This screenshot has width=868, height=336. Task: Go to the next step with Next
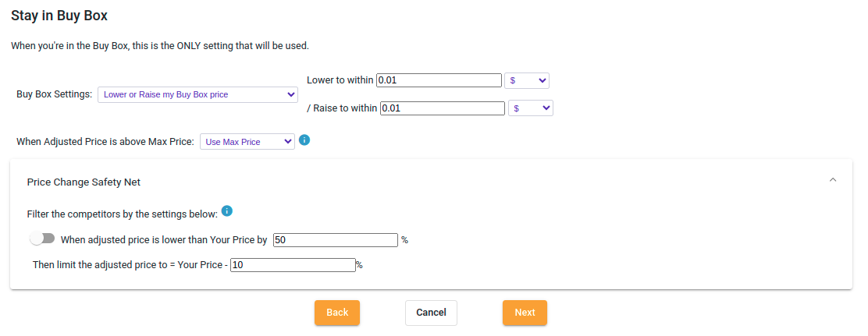[x=525, y=313]
